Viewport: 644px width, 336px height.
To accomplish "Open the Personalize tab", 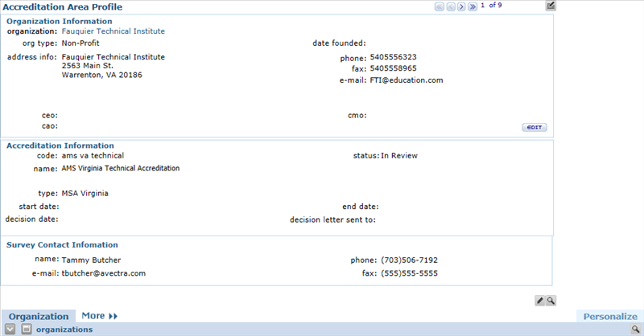I will pyautogui.click(x=610, y=317).
